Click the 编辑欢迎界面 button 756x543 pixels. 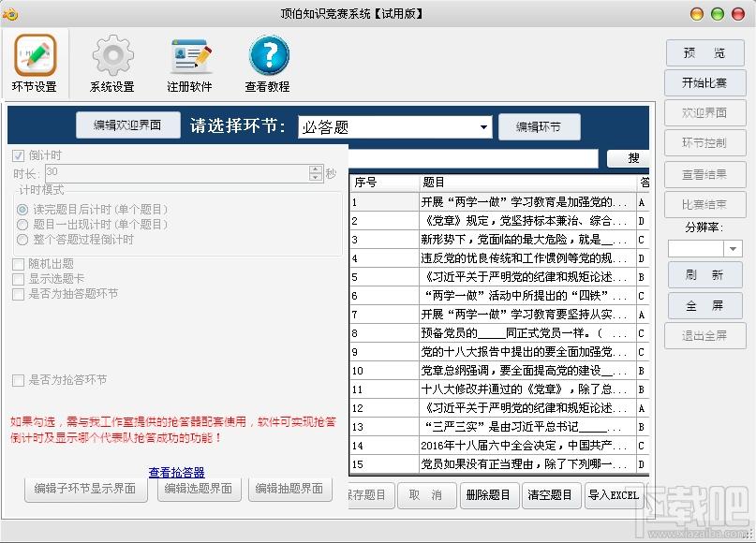click(127, 125)
